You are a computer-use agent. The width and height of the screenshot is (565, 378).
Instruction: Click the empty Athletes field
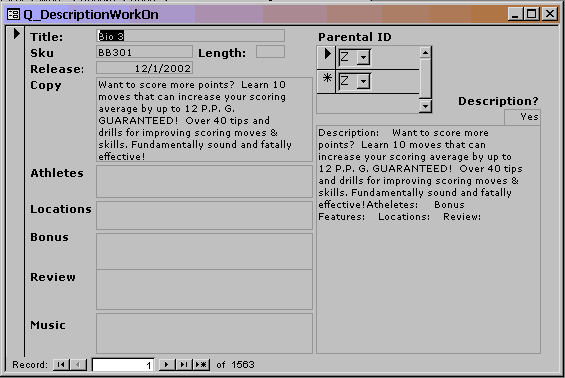204,182
